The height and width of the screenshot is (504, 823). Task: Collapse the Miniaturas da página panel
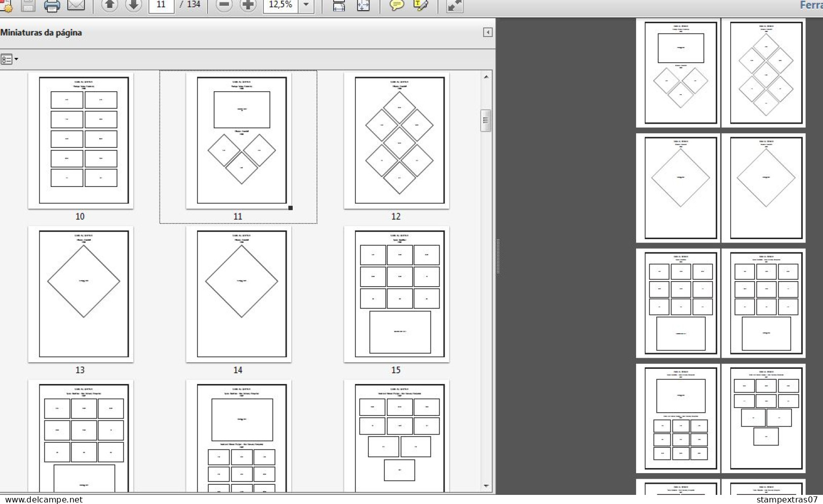coord(488,32)
